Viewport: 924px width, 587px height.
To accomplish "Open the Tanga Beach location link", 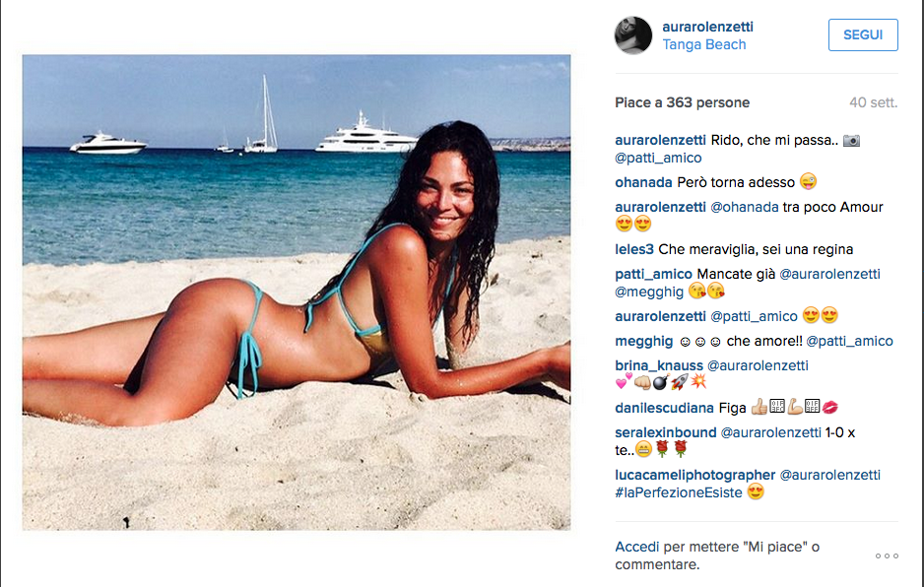I will point(703,44).
